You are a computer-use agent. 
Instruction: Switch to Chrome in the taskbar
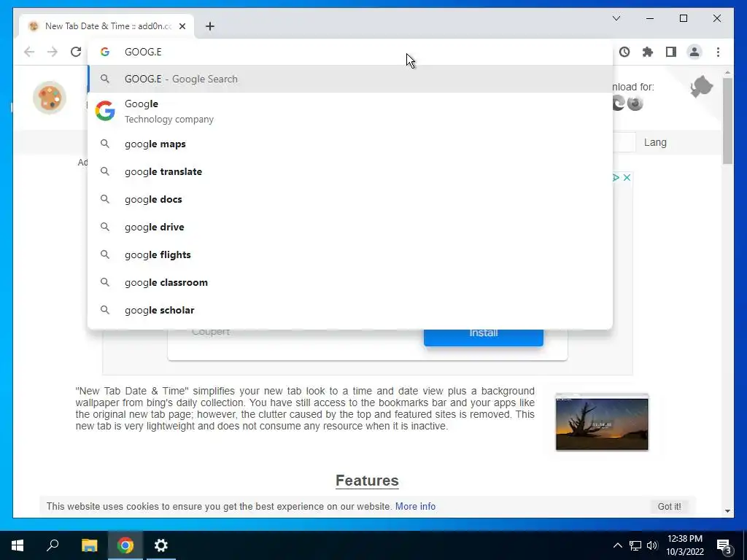tap(125, 545)
